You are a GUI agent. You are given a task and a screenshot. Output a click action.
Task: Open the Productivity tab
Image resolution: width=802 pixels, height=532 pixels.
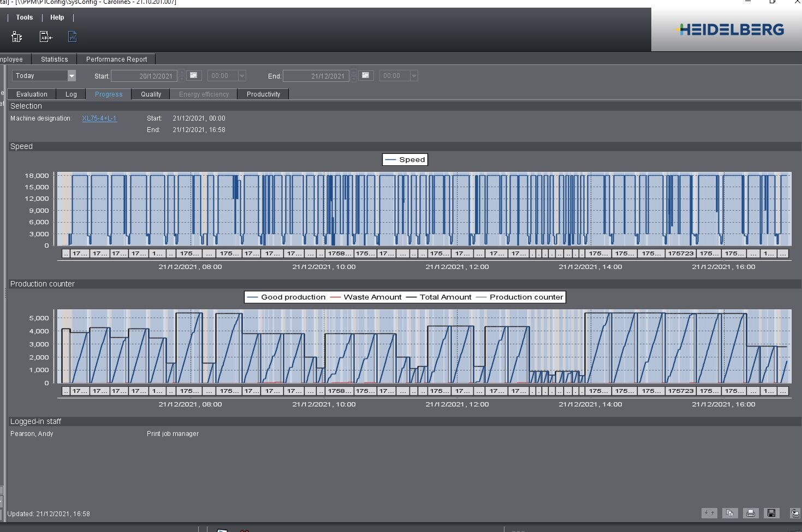(263, 94)
